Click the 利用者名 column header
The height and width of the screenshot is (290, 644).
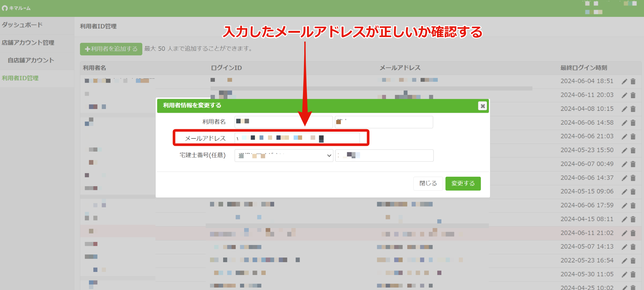pos(94,68)
